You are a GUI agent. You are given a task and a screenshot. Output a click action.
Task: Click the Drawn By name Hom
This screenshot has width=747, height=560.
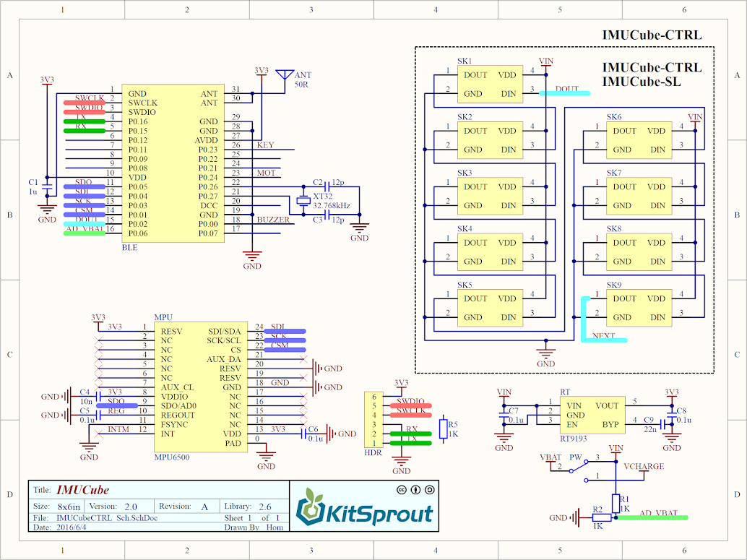(x=275, y=527)
